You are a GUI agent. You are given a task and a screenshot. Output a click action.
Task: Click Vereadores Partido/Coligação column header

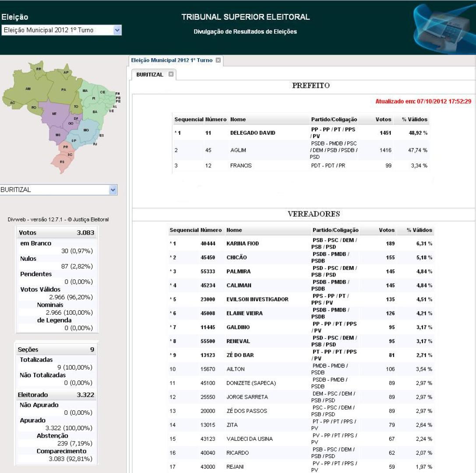pos(335,230)
